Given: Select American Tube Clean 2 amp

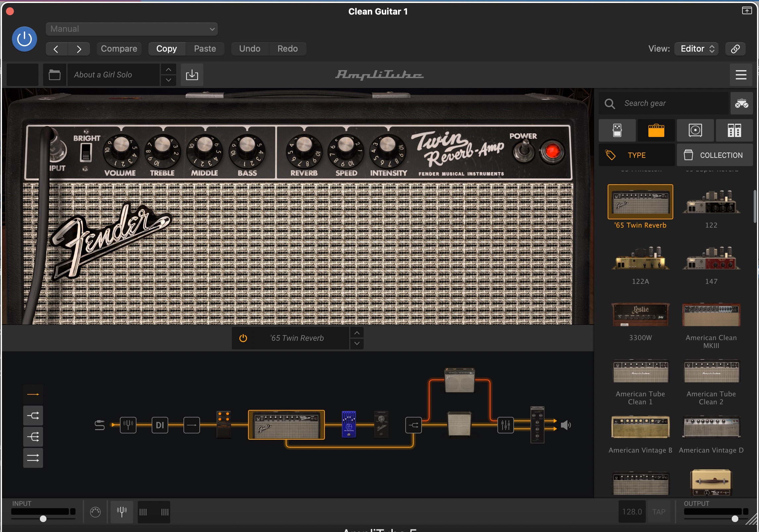Looking at the screenshot, I should [x=711, y=371].
